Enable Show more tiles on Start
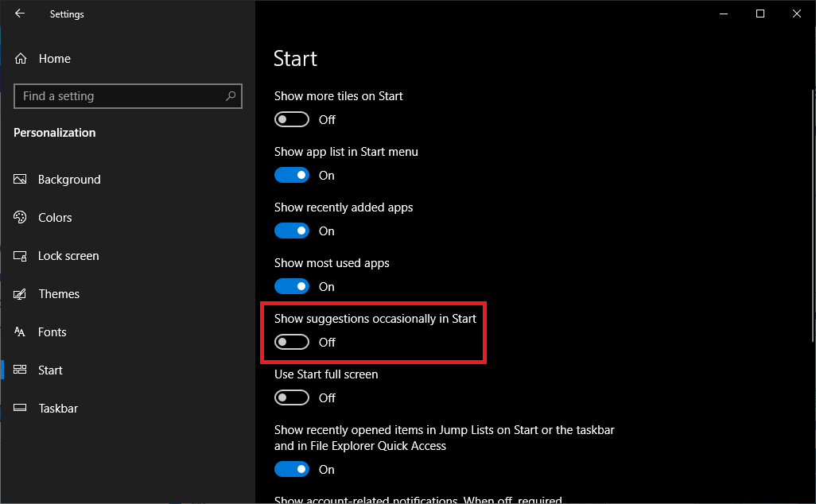The width and height of the screenshot is (816, 504). click(x=292, y=119)
